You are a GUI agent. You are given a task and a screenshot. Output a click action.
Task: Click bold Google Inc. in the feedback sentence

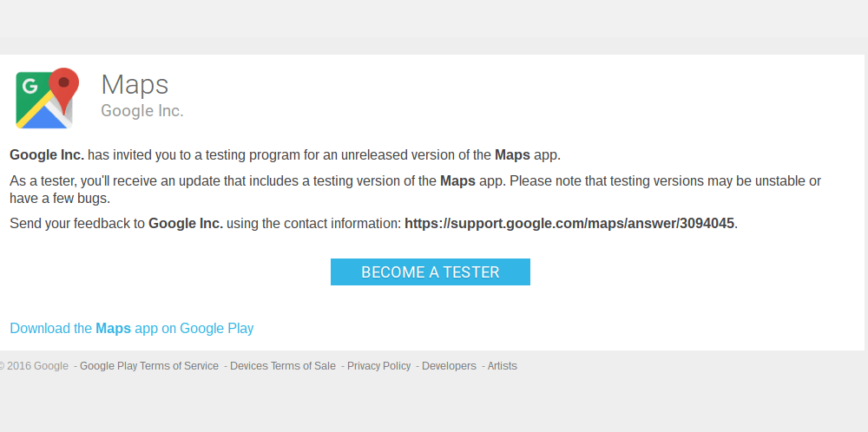(186, 223)
